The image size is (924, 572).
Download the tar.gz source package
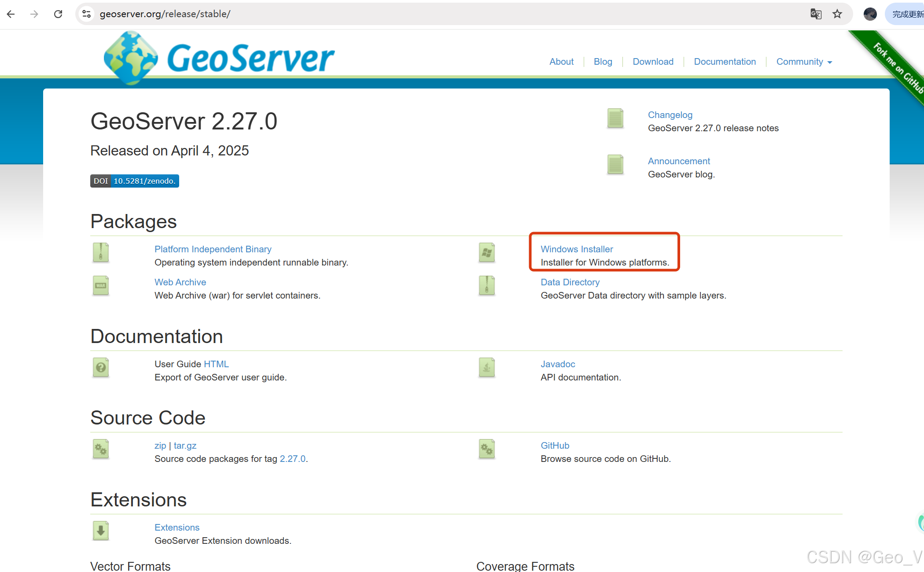[185, 446]
